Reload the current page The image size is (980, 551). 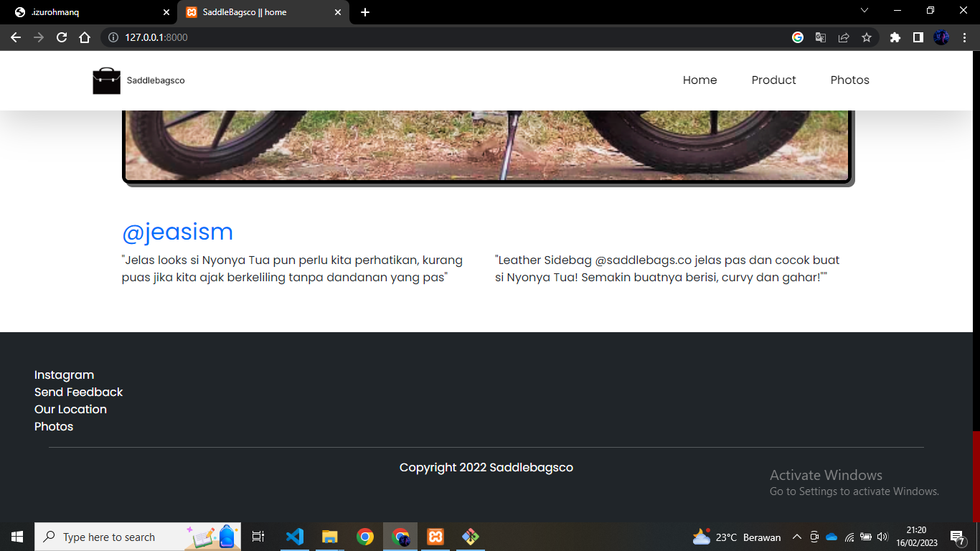tap(62, 37)
